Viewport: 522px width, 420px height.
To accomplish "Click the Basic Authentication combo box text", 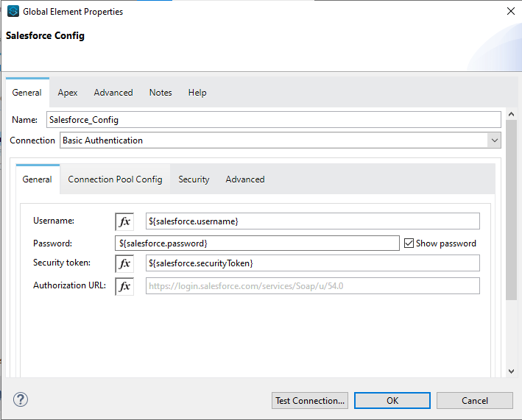I will (x=102, y=140).
